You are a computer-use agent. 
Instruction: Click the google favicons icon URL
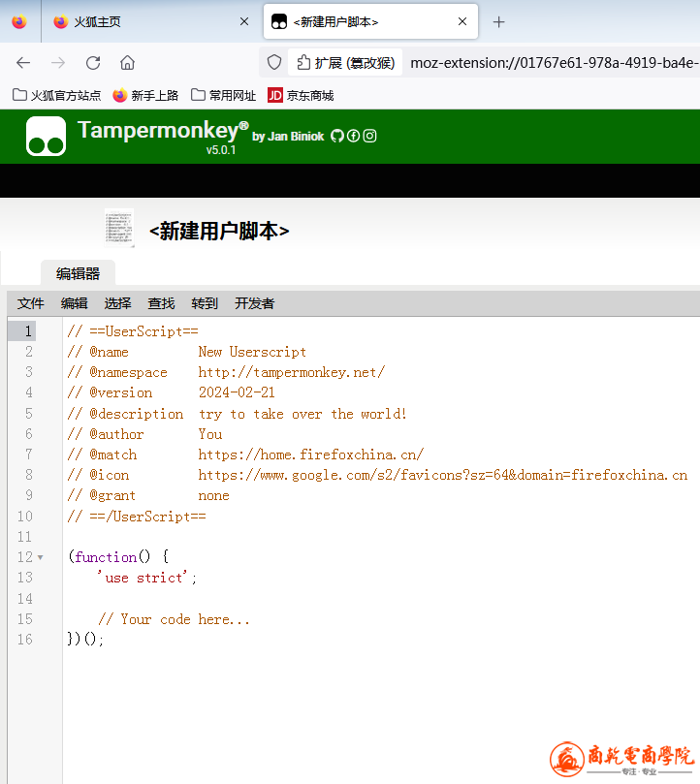tap(443, 475)
